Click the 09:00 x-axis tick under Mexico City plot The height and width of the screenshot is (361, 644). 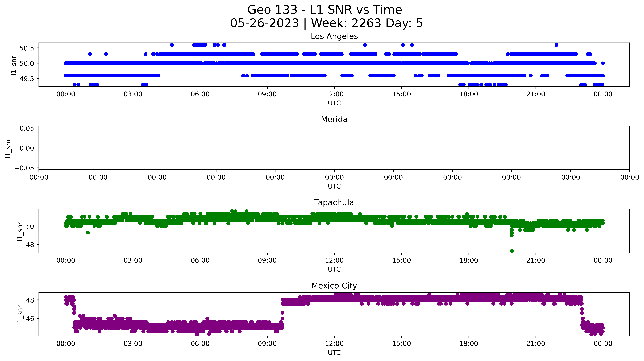pos(267,344)
